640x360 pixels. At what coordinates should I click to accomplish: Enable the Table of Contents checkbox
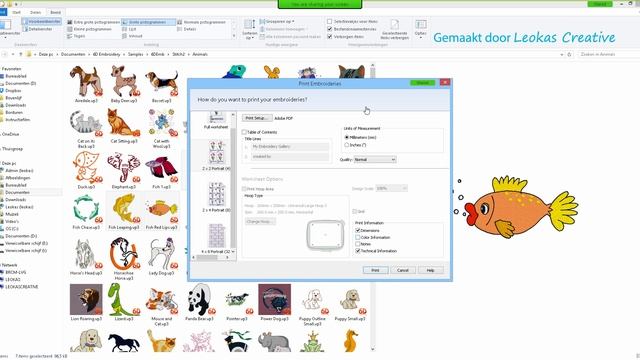pos(244,132)
